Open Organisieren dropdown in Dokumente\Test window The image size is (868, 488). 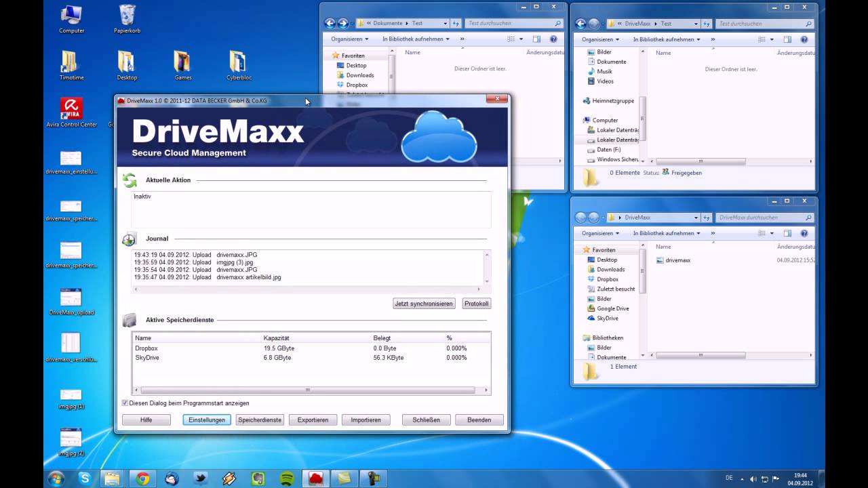point(349,39)
